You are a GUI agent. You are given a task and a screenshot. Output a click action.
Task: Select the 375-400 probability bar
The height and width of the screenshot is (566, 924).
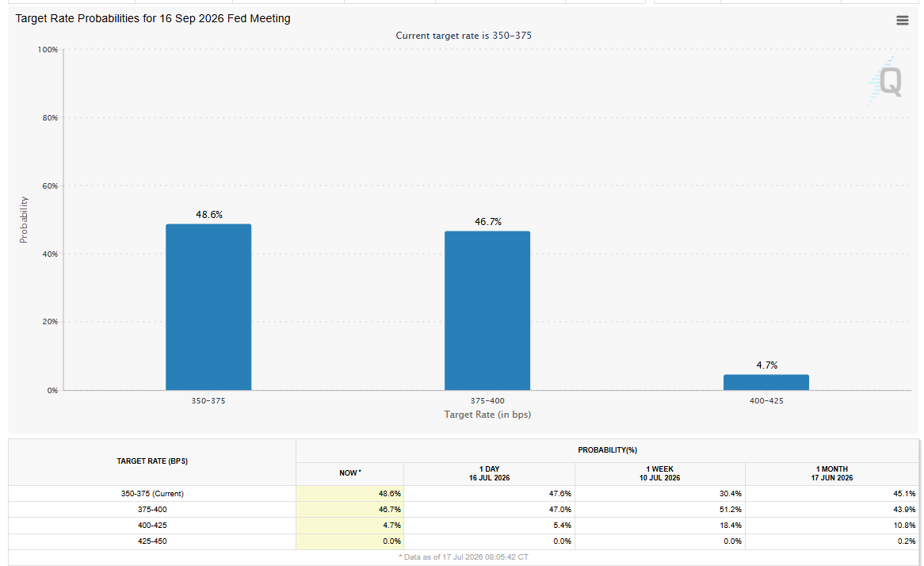[487, 311]
